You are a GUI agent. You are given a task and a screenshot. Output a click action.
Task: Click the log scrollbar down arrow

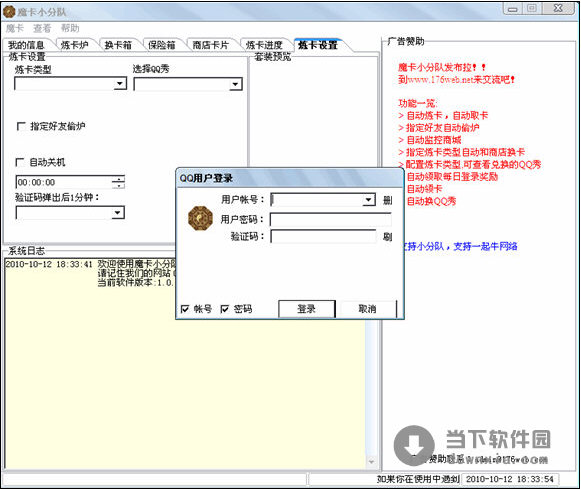[371, 461]
